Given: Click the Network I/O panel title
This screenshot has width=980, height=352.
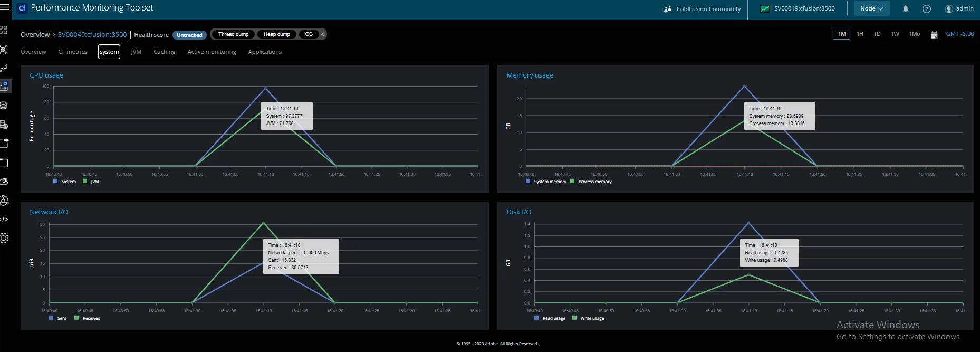Looking at the screenshot, I should (49, 212).
